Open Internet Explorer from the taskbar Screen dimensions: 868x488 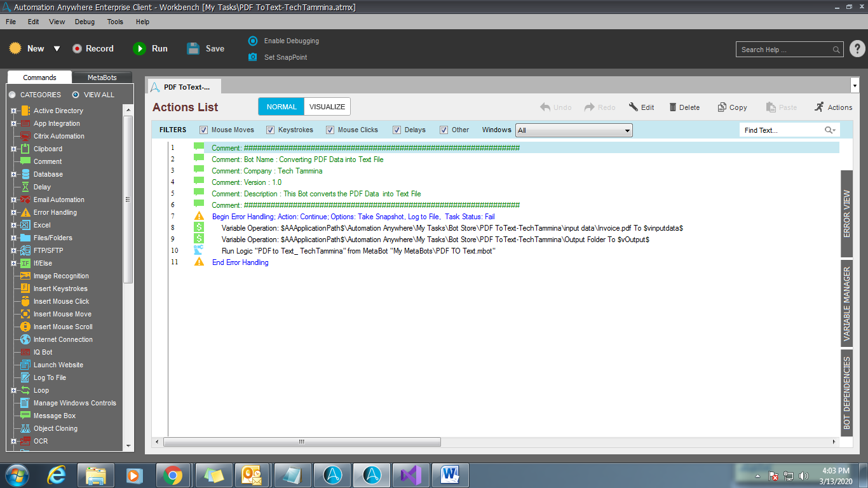(57, 475)
